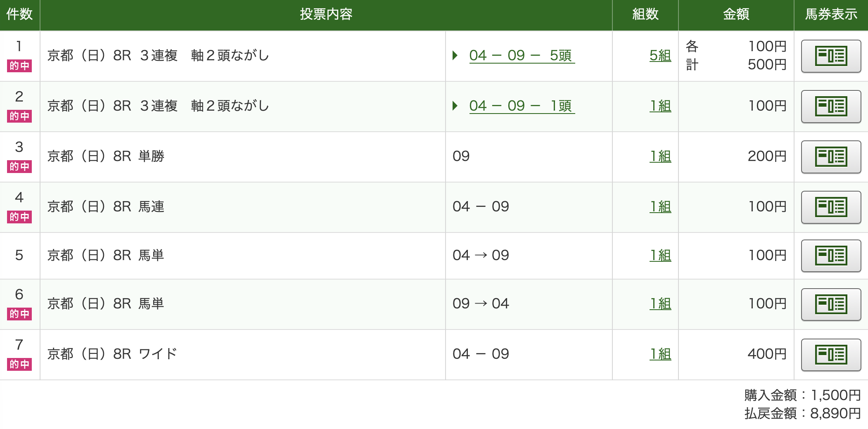Open ticket icon for 単勝 09 bet
Image resolution: width=868 pixels, height=429 pixels.
click(830, 157)
